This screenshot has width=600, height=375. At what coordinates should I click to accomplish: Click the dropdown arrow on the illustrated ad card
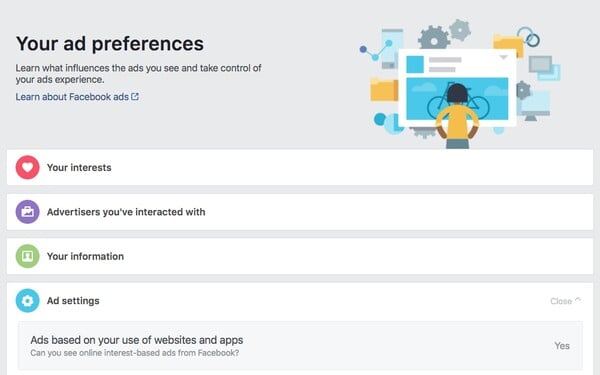coord(503,57)
